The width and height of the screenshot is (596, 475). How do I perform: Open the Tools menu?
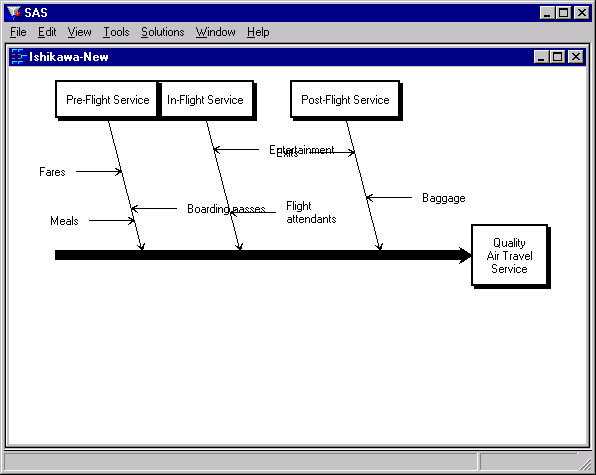(116, 32)
